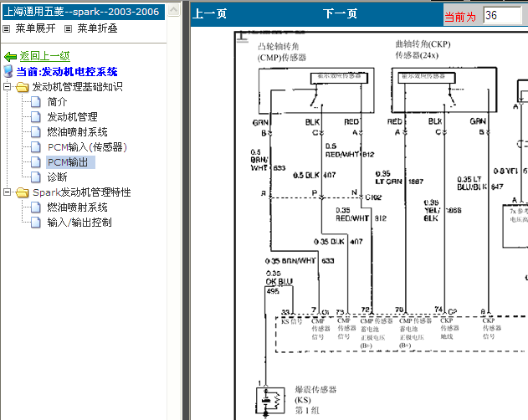Open the 简介 tree item

(57, 102)
